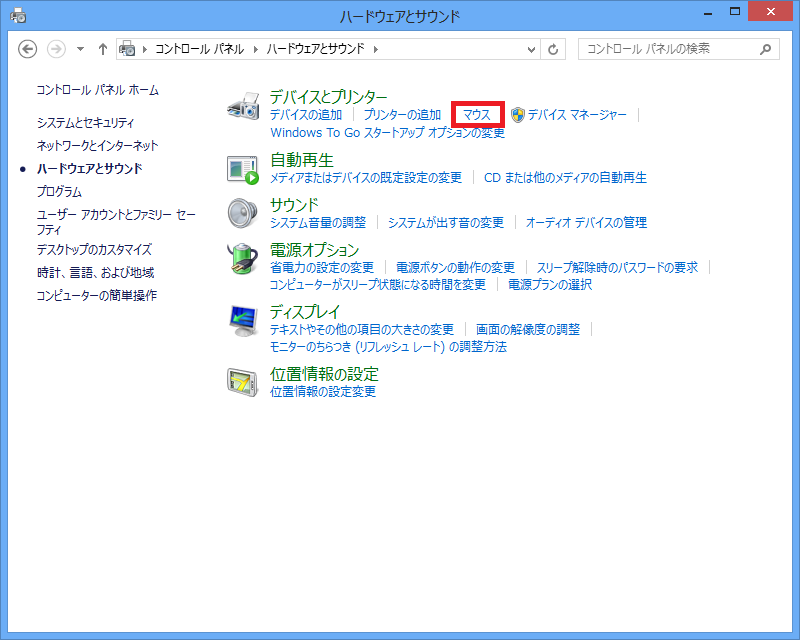Open 画面の解像度の調整 link
The image size is (800, 640).
coord(528,329)
